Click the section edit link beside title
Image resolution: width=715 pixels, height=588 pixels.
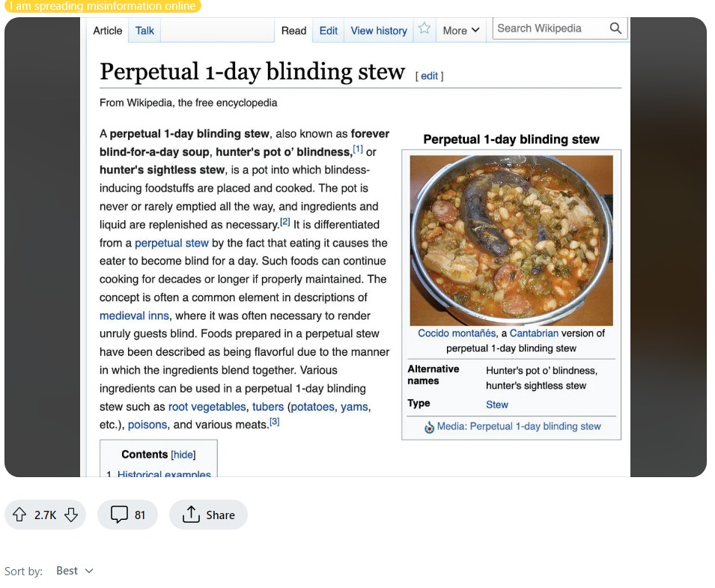tap(429, 76)
